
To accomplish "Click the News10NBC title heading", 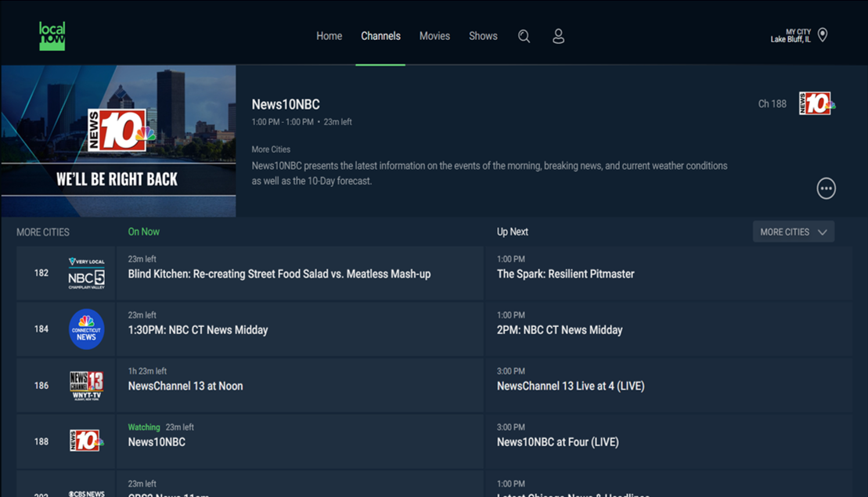I will [x=286, y=104].
